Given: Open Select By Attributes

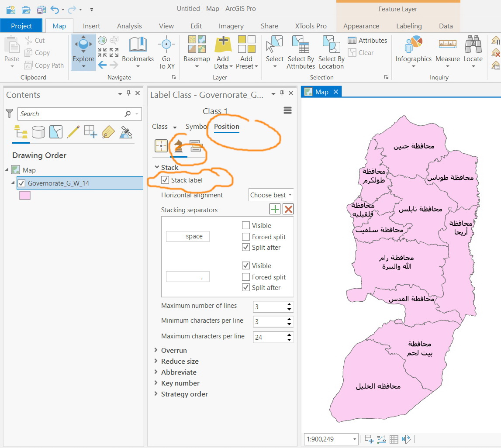Looking at the screenshot, I should tap(301, 52).
